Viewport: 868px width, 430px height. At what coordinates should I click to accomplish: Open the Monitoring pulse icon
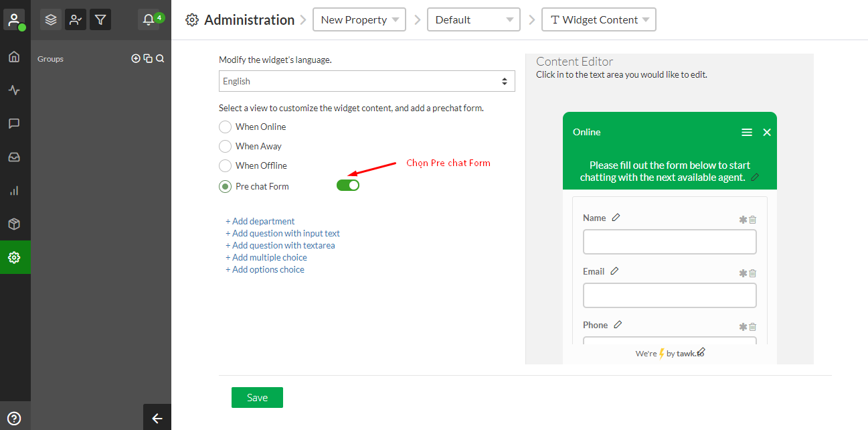pyautogui.click(x=14, y=90)
